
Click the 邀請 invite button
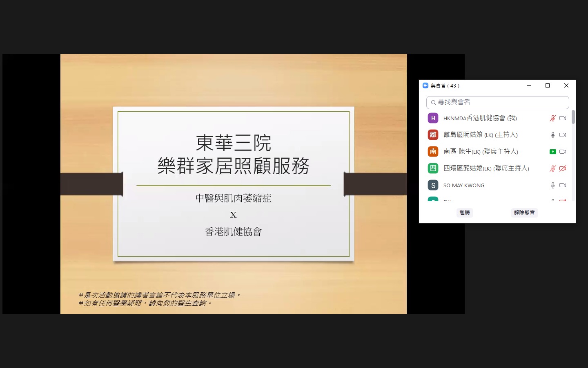click(x=465, y=213)
